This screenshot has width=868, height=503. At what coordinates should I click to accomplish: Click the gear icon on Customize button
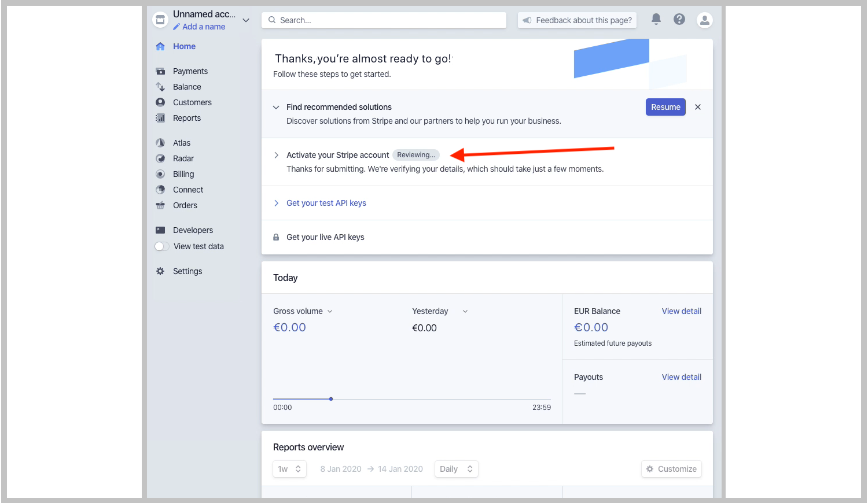650,469
